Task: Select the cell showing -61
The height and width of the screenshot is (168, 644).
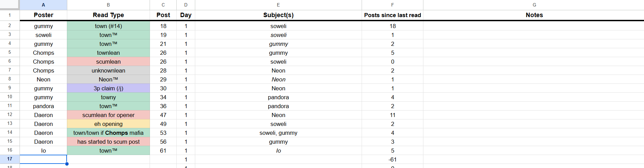Action: click(x=393, y=159)
